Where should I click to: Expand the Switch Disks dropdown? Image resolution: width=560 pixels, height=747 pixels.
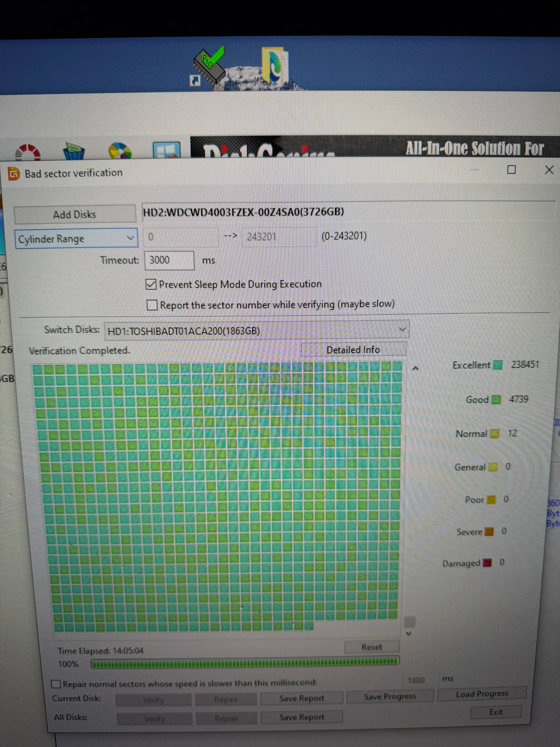tap(257, 331)
